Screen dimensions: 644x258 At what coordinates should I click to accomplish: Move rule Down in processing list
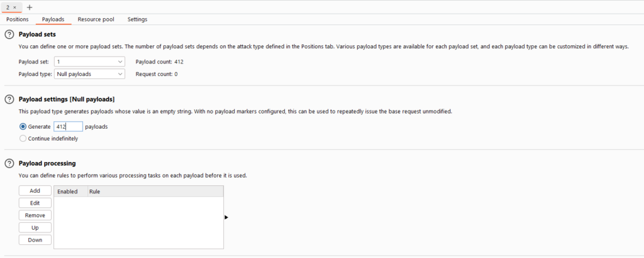coord(35,240)
